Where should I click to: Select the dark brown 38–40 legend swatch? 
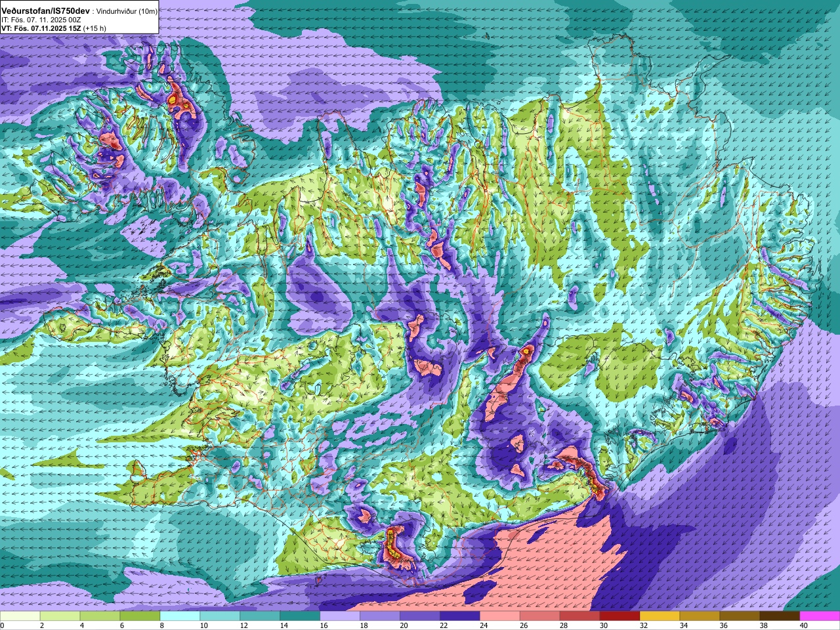(x=780, y=616)
